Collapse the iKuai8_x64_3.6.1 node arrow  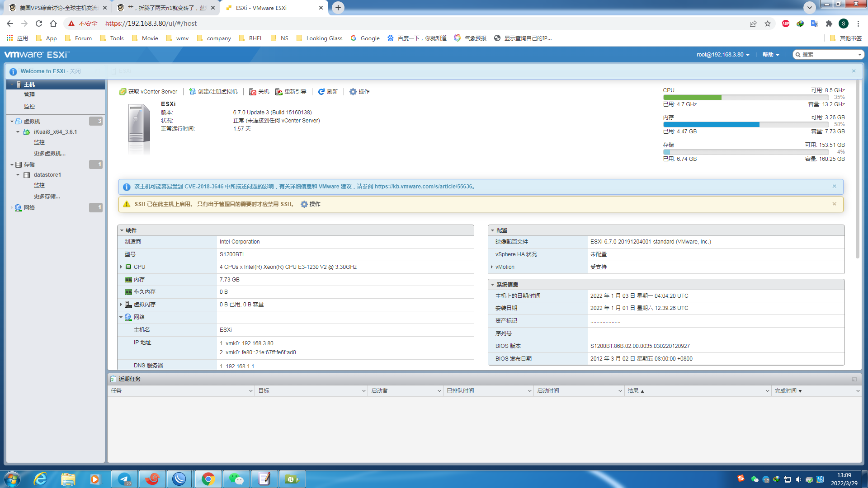18,132
